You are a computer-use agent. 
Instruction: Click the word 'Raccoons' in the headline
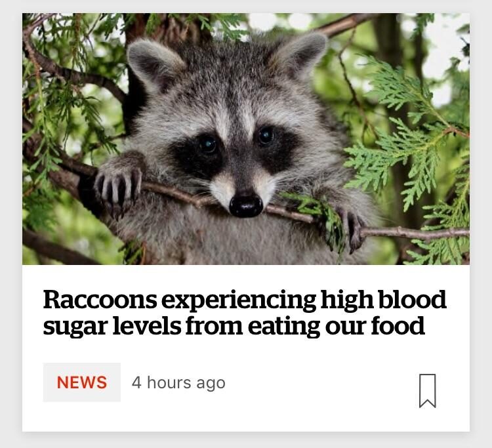pyautogui.click(x=100, y=300)
